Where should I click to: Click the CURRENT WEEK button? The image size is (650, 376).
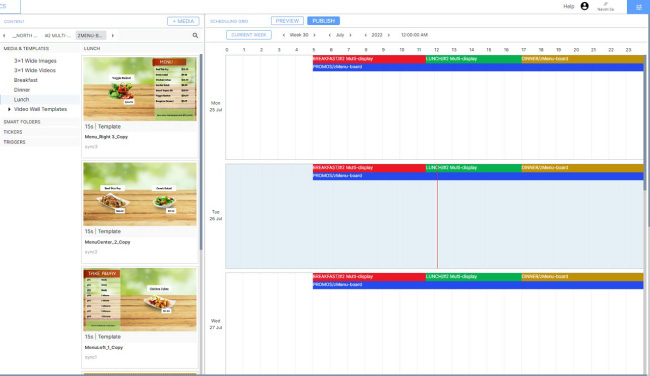click(x=249, y=35)
